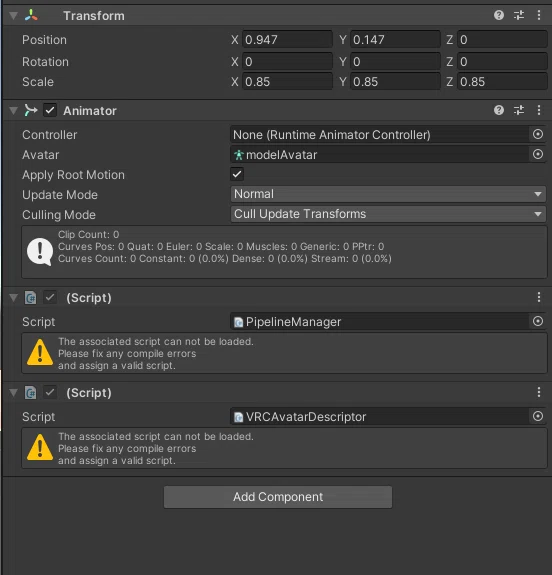Toggle the VRCAvatarDescriptor script enabled checkbox
The height and width of the screenshot is (575, 552).
point(50,392)
